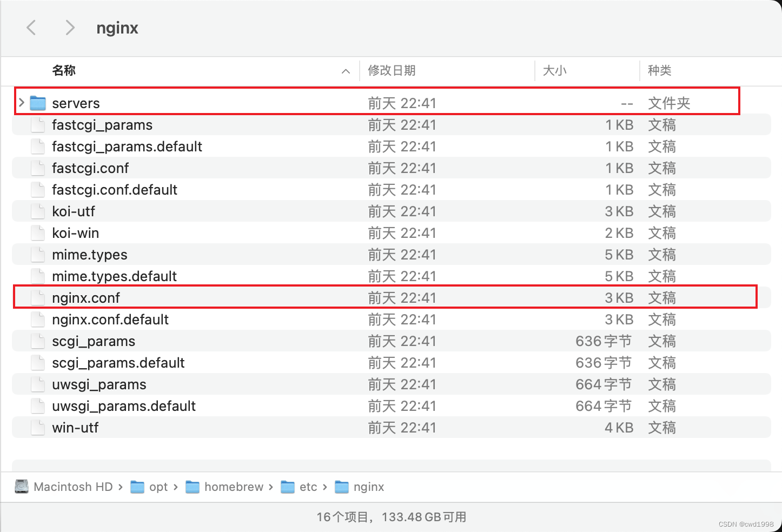The height and width of the screenshot is (532, 782).
Task: Select the scgi_params file name
Action: 94,341
